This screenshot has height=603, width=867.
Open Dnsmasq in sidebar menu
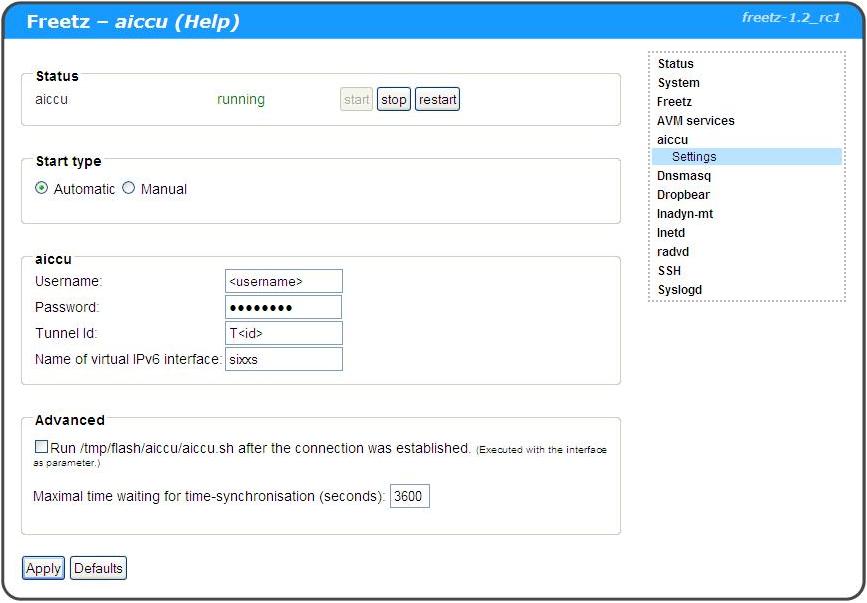pyautogui.click(x=684, y=176)
